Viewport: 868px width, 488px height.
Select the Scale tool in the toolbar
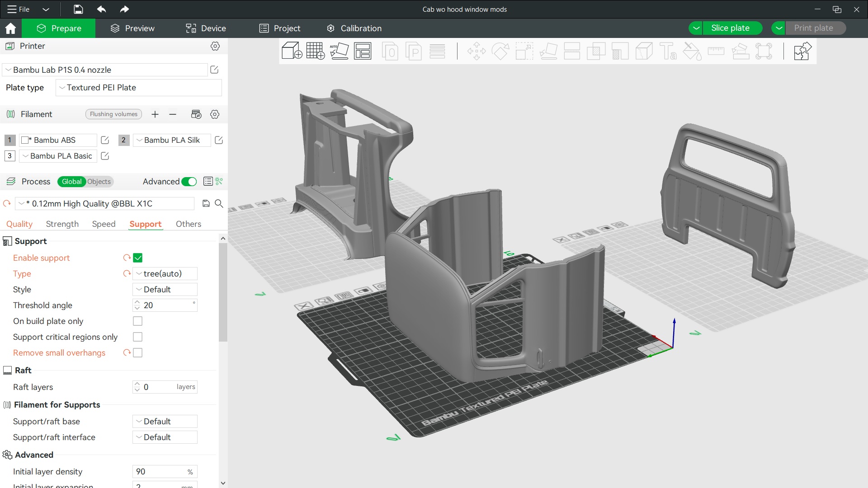(x=524, y=51)
